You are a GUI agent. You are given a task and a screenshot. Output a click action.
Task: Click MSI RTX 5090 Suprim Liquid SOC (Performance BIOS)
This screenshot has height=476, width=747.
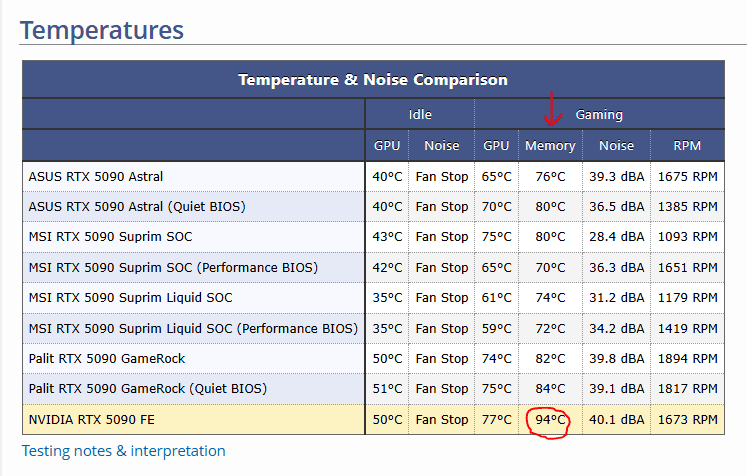pyautogui.click(x=193, y=329)
